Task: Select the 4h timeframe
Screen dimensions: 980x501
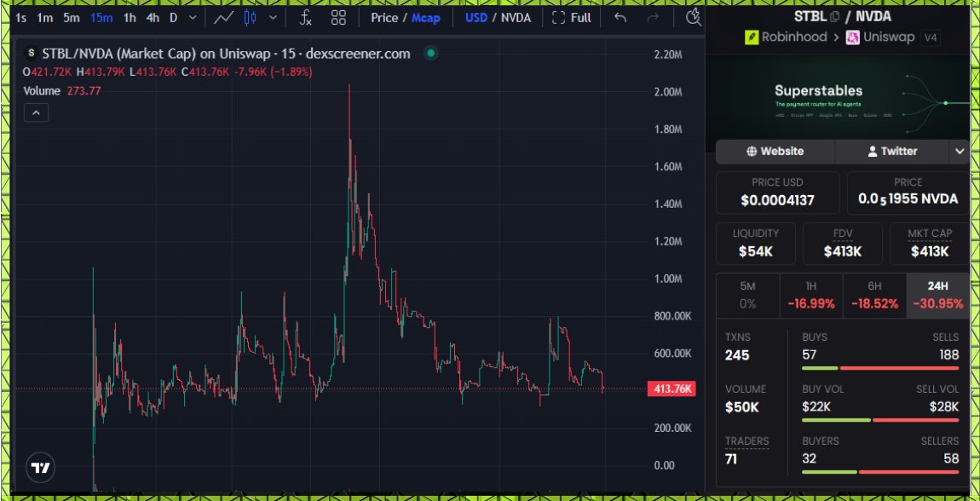Action: coord(153,18)
